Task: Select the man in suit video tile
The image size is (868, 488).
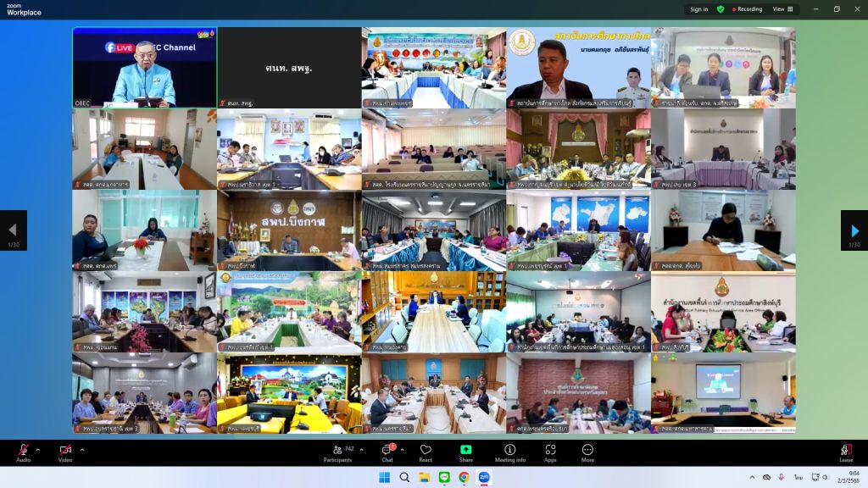Action: [x=578, y=68]
